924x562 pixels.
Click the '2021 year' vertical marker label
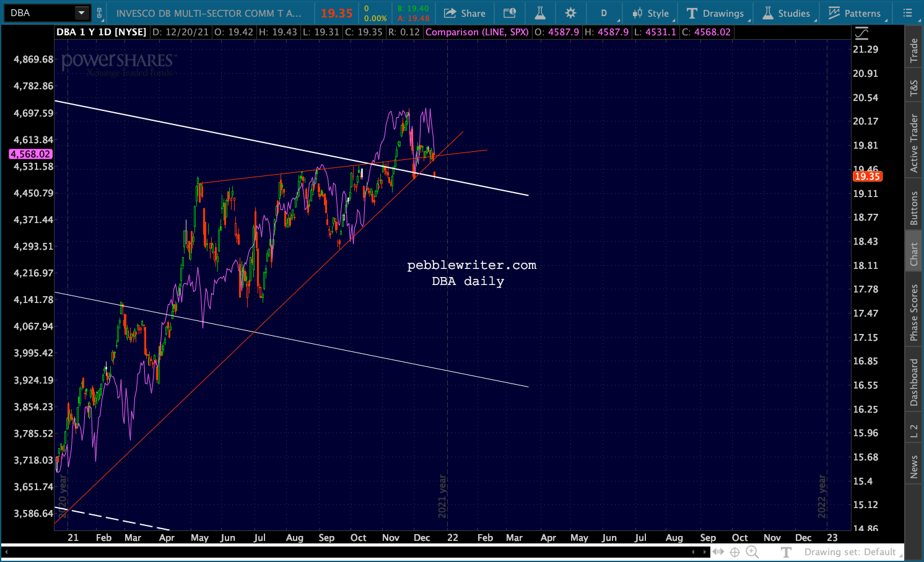(442, 496)
